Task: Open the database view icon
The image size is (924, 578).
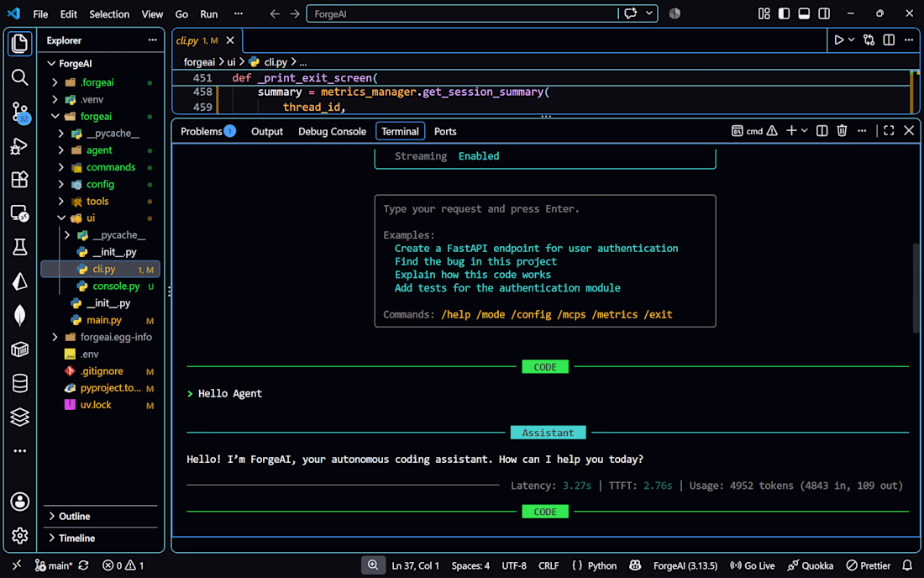Action: 19,384
